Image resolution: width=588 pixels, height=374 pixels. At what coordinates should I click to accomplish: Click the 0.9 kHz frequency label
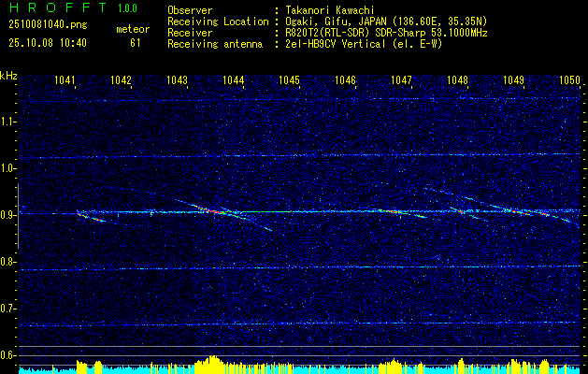click(x=7, y=215)
